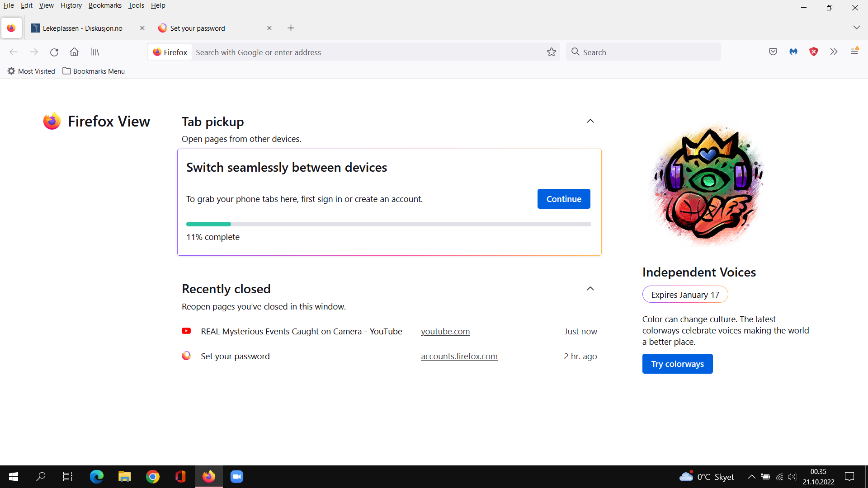The image size is (868, 488).
Task: Reload the current page
Action: [54, 52]
